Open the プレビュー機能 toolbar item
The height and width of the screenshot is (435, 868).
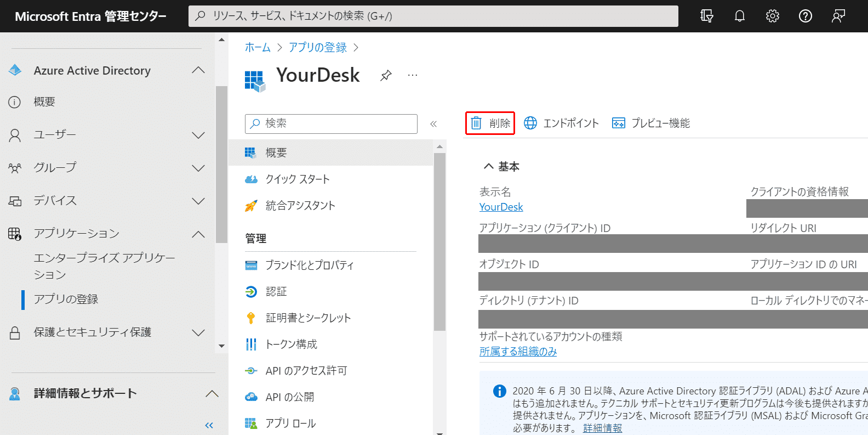tap(650, 123)
